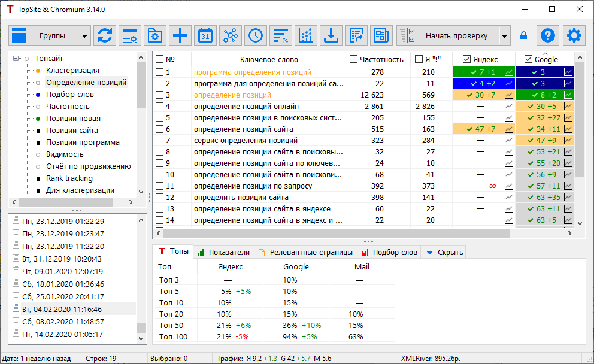Open settings with the gear icon
Viewport: 594px width, 364px height.
click(x=574, y=36)
